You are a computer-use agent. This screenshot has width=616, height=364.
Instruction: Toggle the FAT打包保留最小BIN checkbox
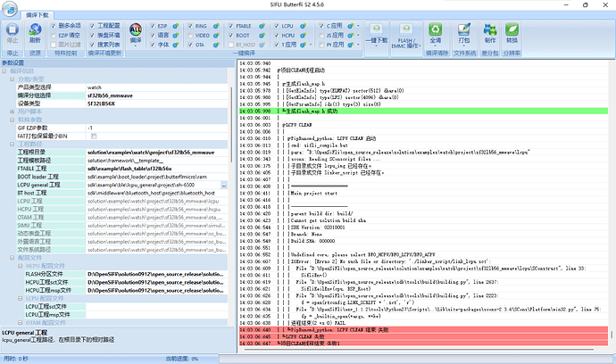pyautogui.click(x=92, y=136)
